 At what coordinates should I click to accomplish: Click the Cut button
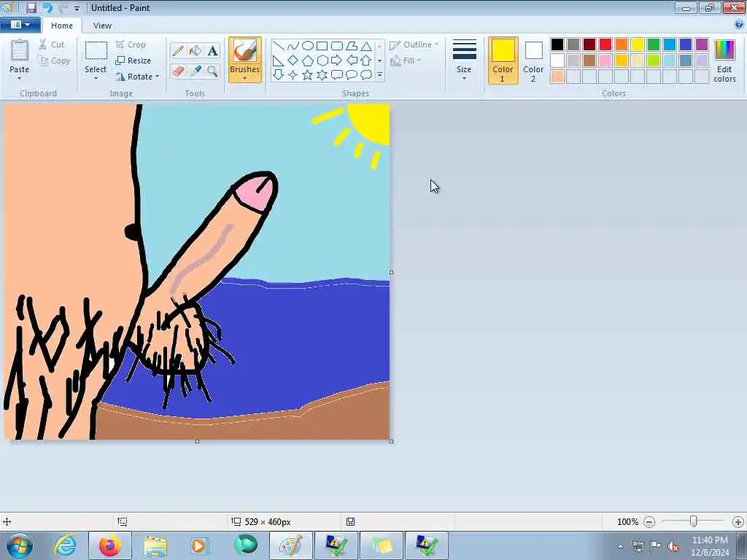[52, 44]
